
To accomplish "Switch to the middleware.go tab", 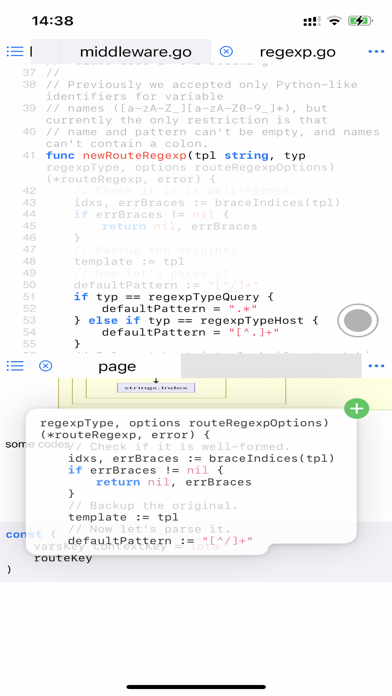I will [x=135, y=52].
